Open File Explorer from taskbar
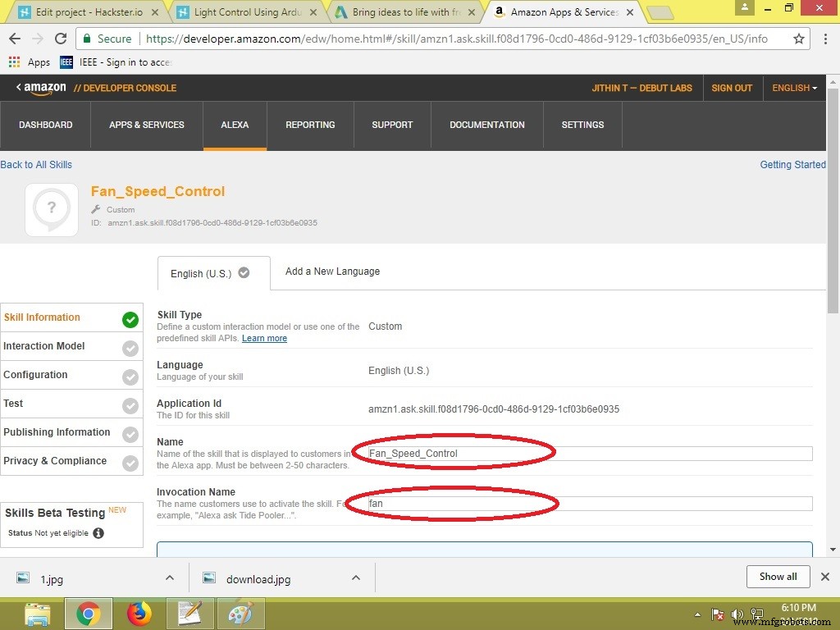 pos(38,613)
